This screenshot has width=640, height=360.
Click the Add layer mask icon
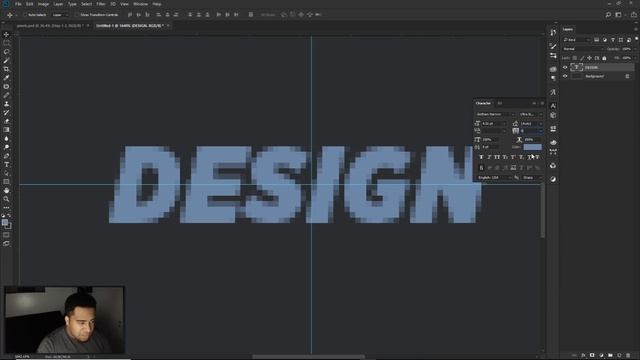pos(592,356)
